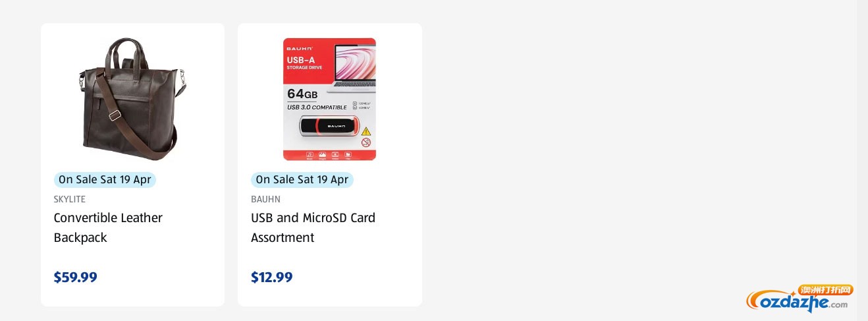The width and height of the screenshot is (868, 321).
Task: Click the ozdazhe.com logo
Action: [x=797, y=302]
